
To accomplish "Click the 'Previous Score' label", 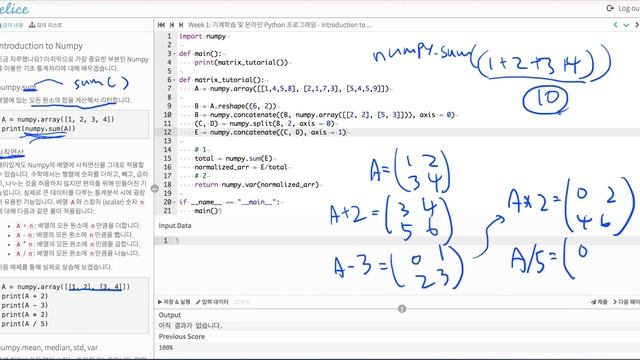I will [x=182, y=337].
